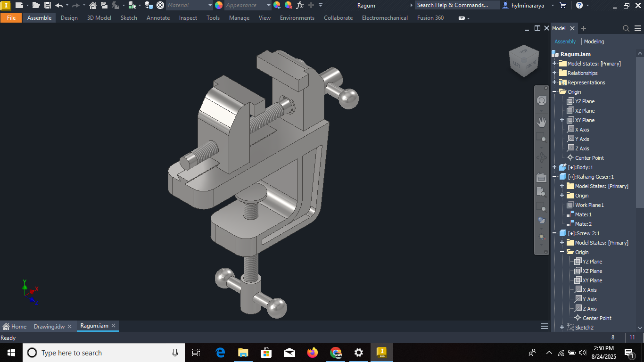This screenshot has height=362, width=644.
Task: Click the Windows search box on the taskbar
Action: [104, 353]
